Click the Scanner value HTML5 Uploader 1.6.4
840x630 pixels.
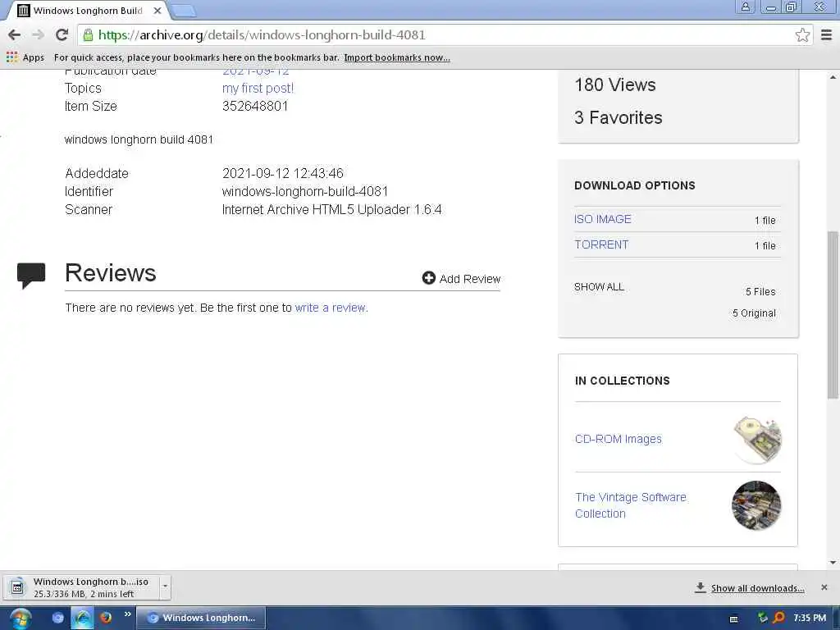click(331, 209)
